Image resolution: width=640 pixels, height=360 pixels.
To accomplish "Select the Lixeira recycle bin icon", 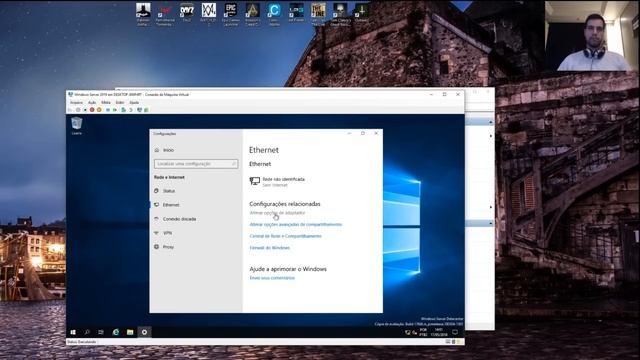I will (76, 126).
